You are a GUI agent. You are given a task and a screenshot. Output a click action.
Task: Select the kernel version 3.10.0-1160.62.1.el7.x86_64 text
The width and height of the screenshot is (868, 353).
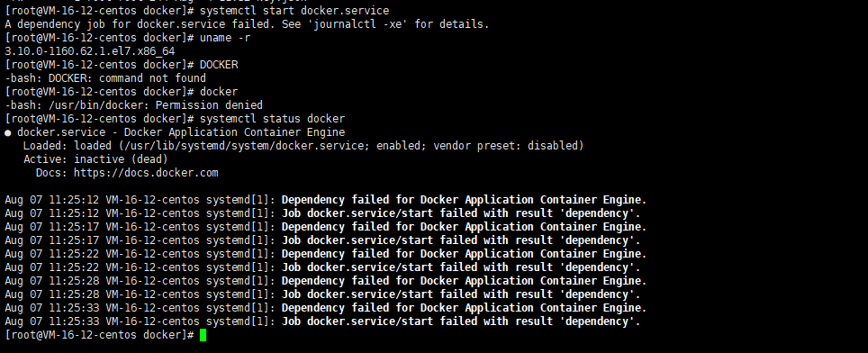click(x=90, y=51)
